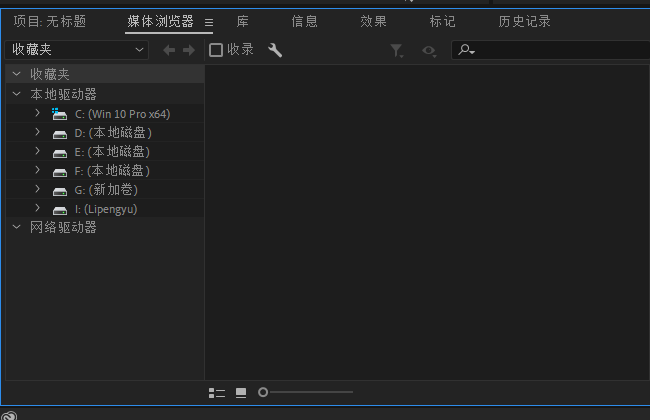Enable the 收录 checkbox
The width and height of the screenshot is (650, 420).
216,50
